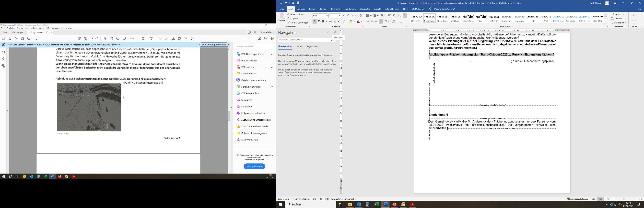Open the Referenzen tab in Word
The width and height of the screenshot is (644, 208).
336,9
